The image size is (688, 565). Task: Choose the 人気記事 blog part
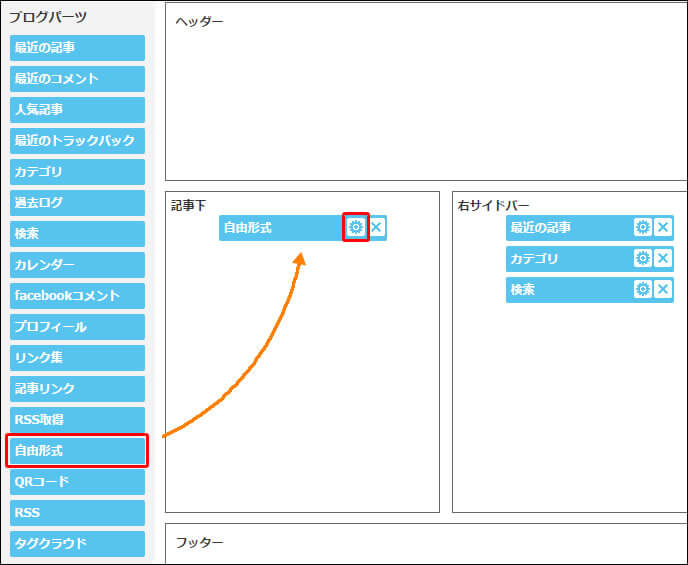click(77, 110)
